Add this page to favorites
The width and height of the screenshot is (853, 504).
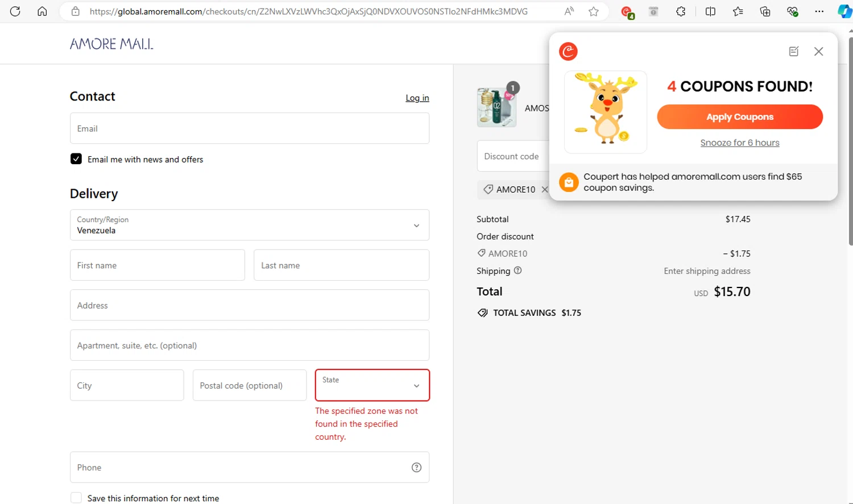point(594,11)
